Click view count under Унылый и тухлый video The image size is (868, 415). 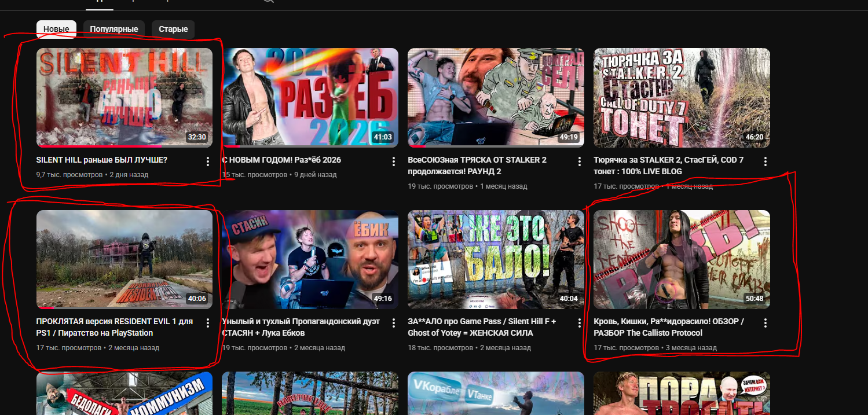[254, 348]
